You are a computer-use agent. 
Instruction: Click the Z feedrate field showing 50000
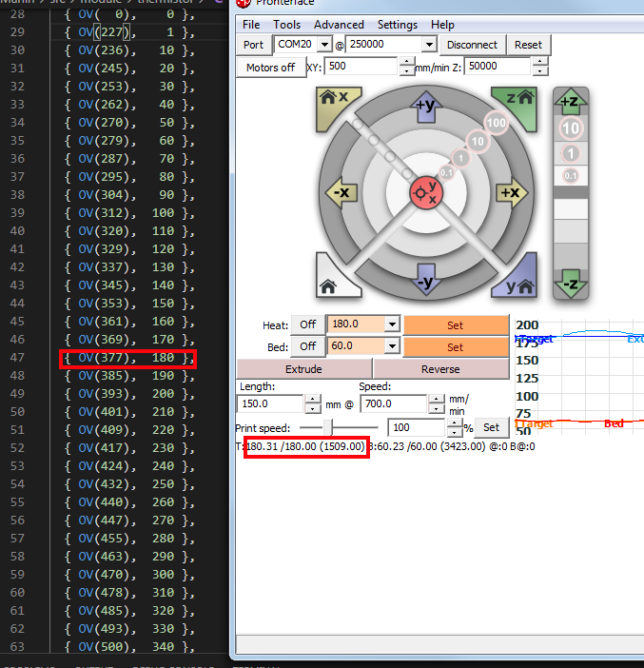pyautogui.click(x=498, y=66)
